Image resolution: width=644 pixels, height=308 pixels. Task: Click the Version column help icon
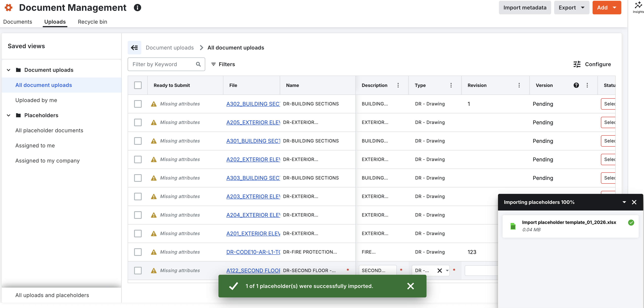(x=576, y=85)
